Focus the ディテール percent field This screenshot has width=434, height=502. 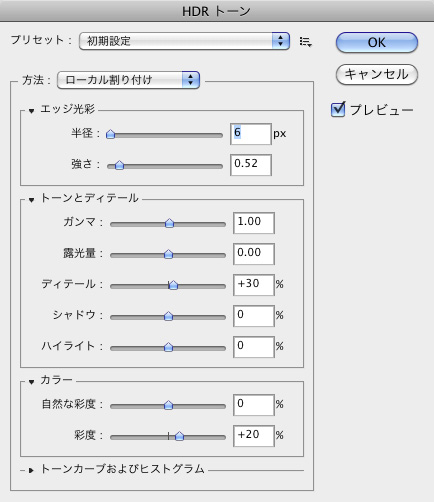coord(254,285)
